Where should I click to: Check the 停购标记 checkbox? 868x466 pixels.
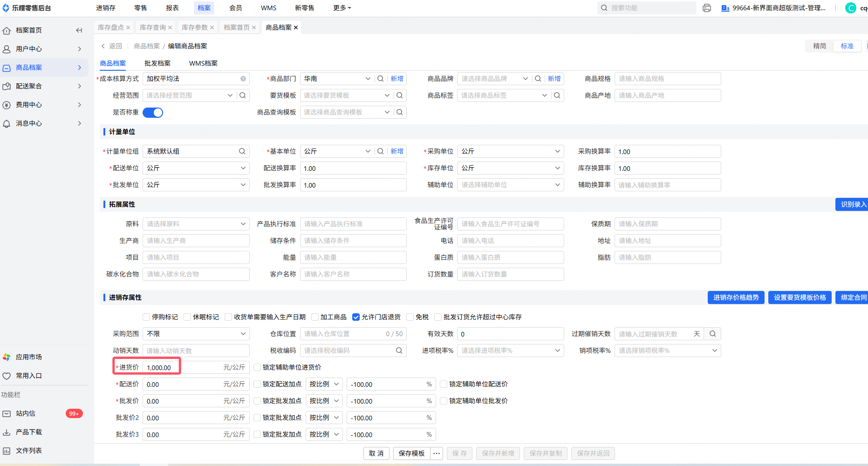[146, 317]
